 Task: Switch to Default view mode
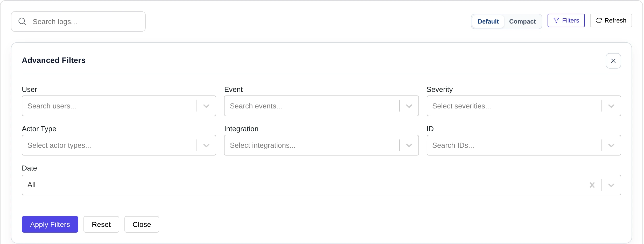click(x=488, y=21)
